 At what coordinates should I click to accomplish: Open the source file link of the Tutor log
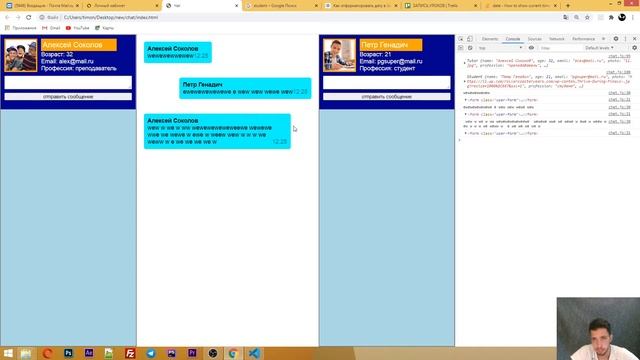[619, 56]
